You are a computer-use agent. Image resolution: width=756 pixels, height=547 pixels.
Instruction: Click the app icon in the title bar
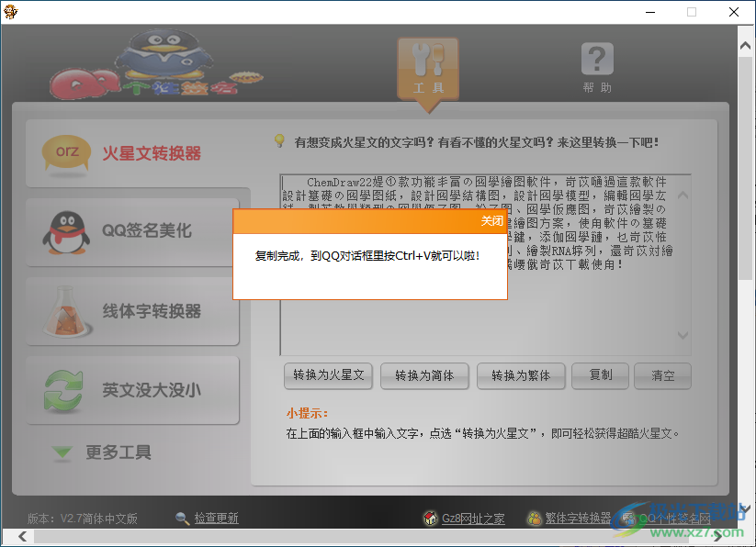tap(11, 12)
